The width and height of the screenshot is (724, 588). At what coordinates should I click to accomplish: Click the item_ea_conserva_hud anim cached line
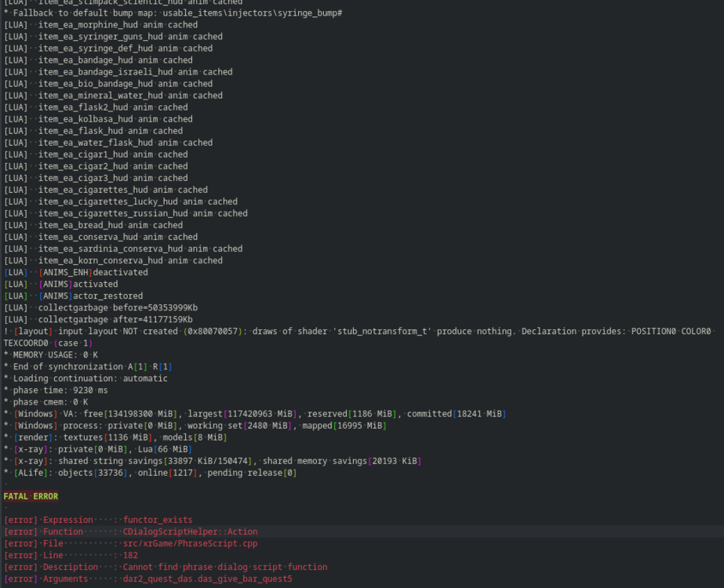[x=100, y=237]
